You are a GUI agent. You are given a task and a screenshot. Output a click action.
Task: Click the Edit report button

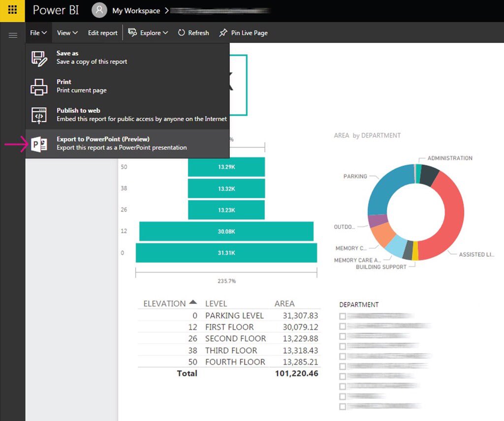click(x=102, y=33)
